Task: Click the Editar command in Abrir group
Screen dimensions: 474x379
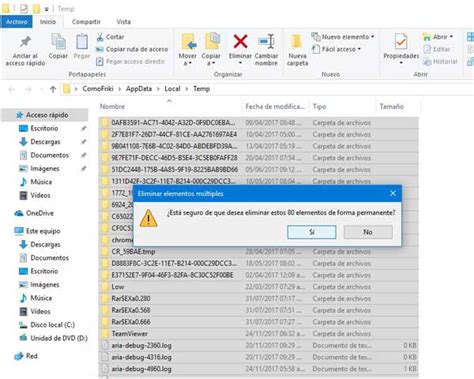Action: pyautogui.click(x=437, y=49)
